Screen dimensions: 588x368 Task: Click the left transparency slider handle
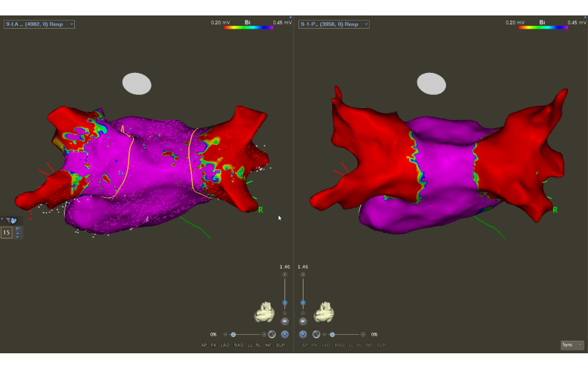click(233, 334)
